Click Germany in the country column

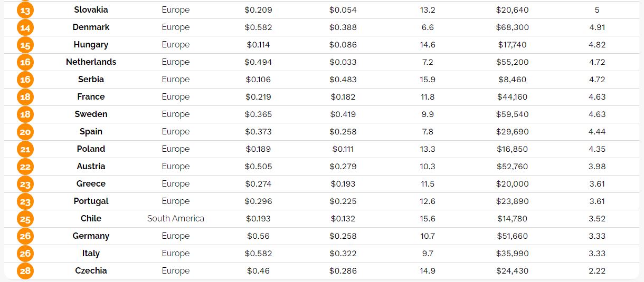tap(91, 236)
